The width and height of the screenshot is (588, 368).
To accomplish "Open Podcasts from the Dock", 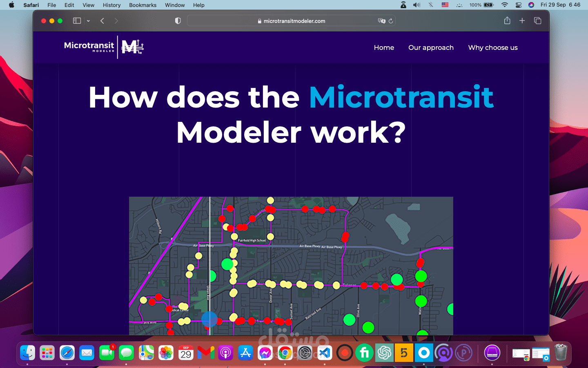I will click(225, 352).
